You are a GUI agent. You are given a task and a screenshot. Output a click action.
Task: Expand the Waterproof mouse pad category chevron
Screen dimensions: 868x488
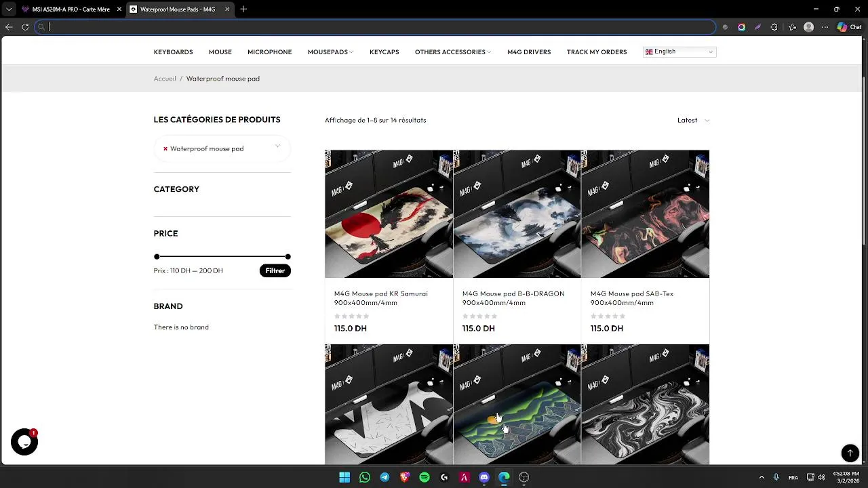pos(277,146)
